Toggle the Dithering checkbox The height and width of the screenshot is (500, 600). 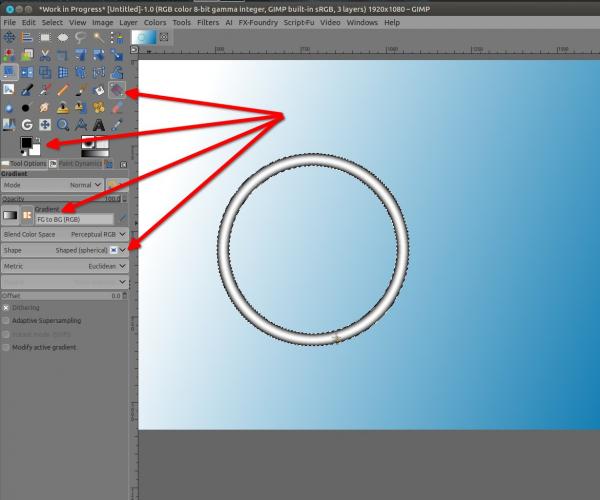[6, 308]
